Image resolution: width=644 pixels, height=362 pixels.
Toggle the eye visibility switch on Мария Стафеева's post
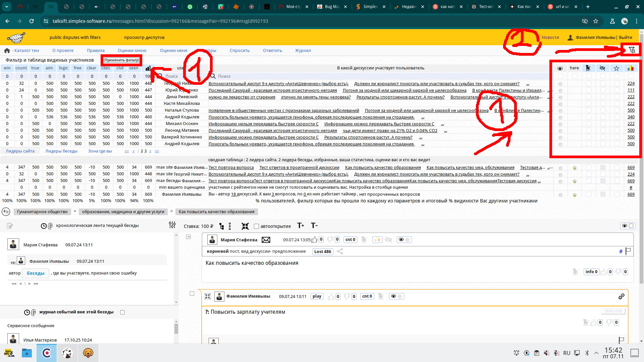pos(404,240)
